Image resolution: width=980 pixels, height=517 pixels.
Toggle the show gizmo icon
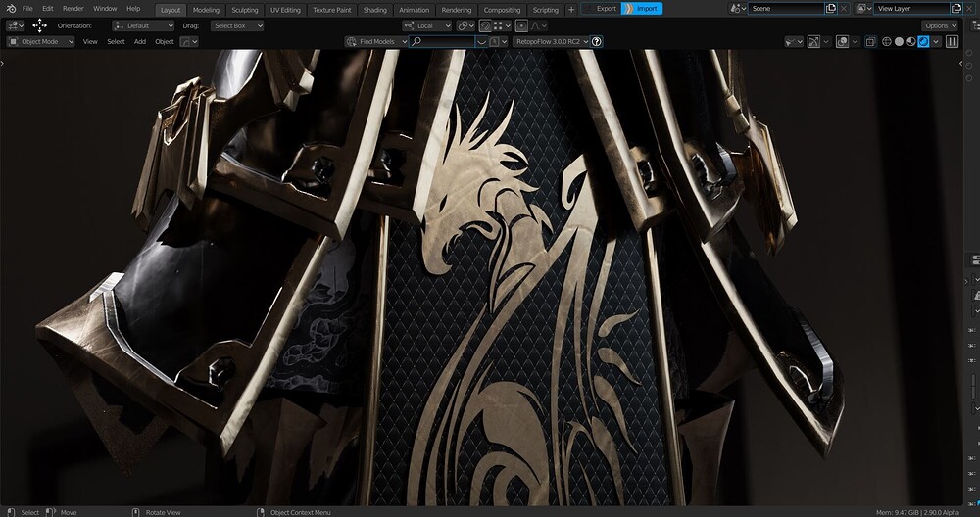click(x=813, y=42)
